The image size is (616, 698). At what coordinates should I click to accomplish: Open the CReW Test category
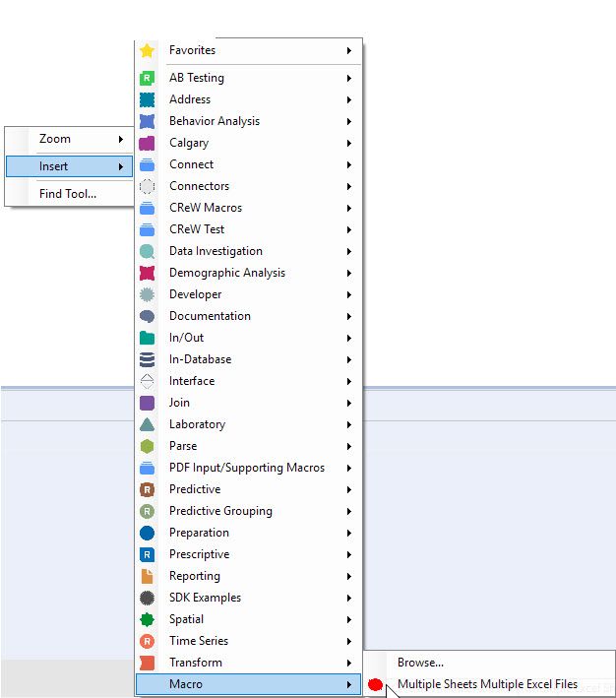[x=248, y=229]
